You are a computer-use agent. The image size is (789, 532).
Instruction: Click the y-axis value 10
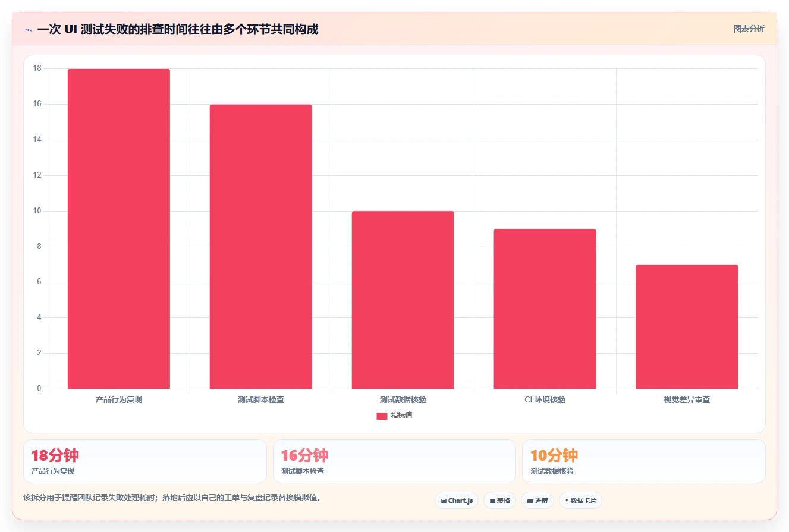pos(37,211)
